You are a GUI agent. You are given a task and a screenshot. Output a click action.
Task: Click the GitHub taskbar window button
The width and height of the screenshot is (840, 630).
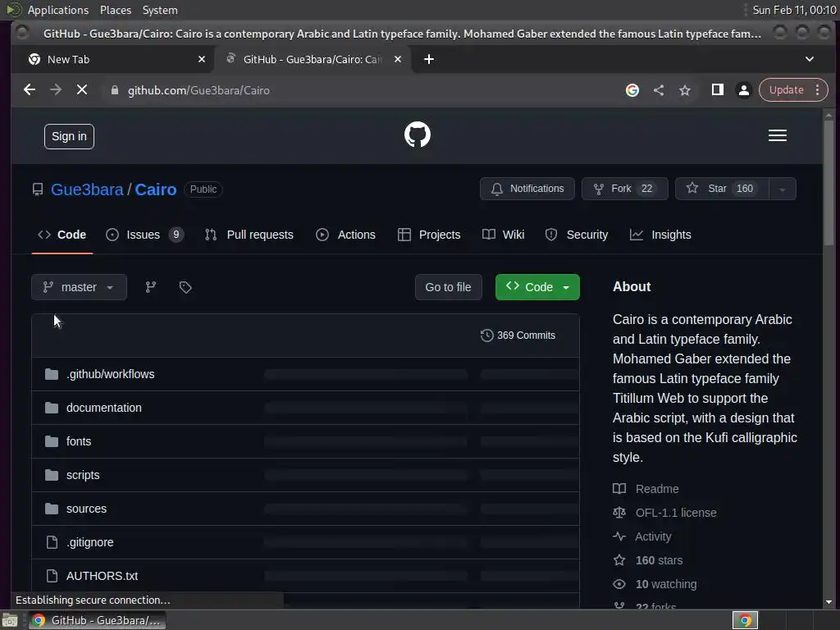click(97, 620)
